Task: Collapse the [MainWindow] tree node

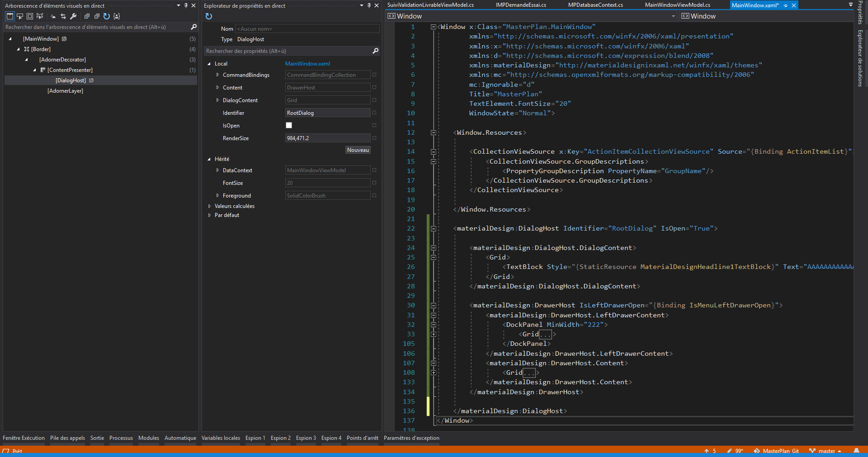Action: pyautogui.click(x=10, y=38)
